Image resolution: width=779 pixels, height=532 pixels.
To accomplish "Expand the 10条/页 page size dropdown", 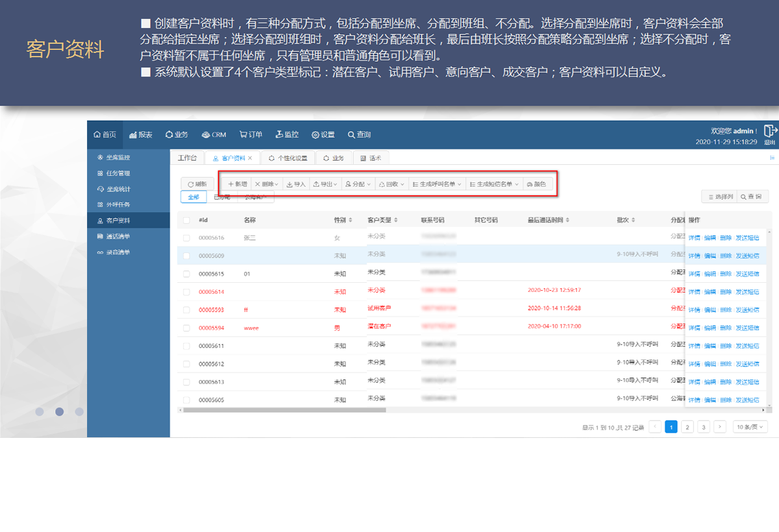I will (750, 427).
